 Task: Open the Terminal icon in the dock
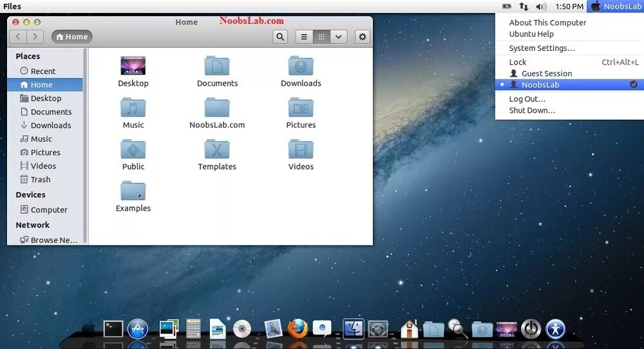click(x=113, y=329)
